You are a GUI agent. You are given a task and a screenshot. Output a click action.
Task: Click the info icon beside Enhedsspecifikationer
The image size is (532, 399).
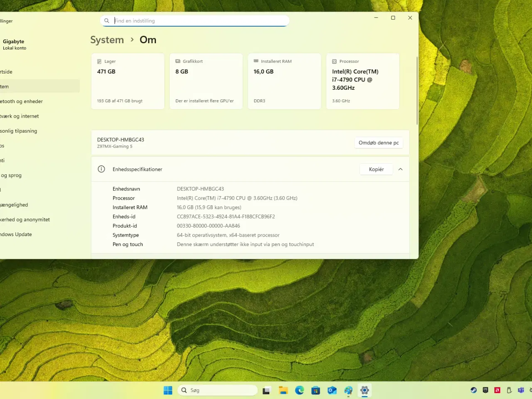point(101,169)
